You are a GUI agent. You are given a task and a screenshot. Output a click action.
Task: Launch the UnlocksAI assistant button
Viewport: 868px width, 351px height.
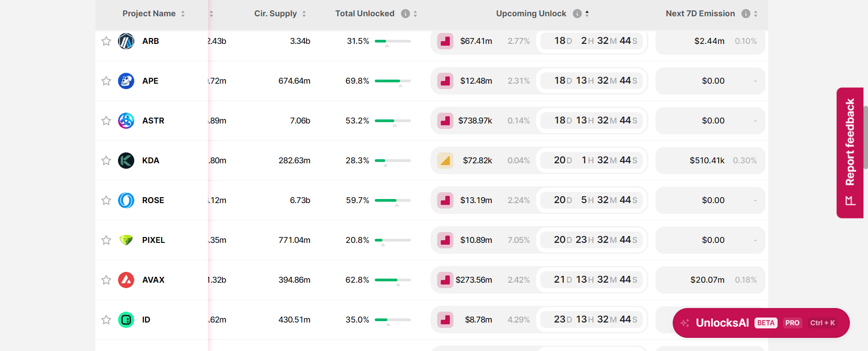(x=761, y=323)
